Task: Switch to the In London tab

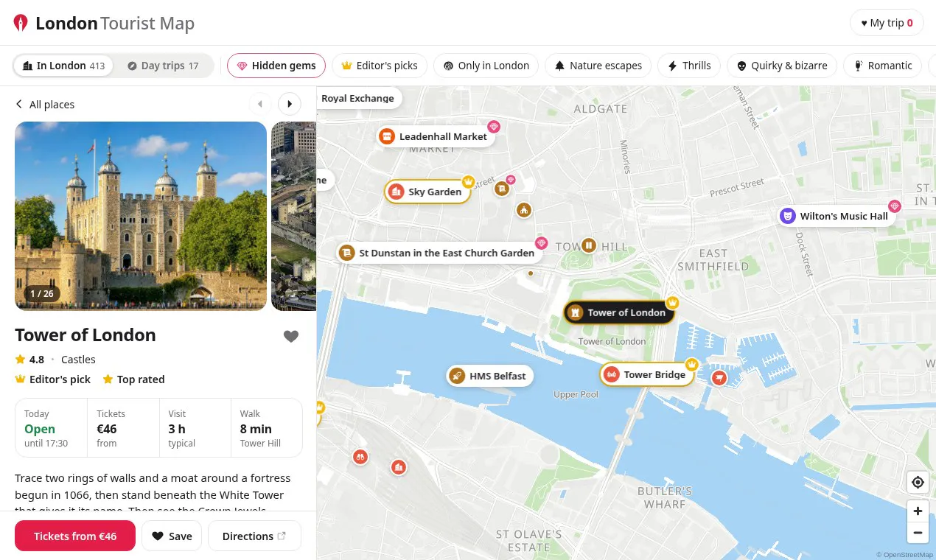Action: pyautogui.click(x=63, y=66)
